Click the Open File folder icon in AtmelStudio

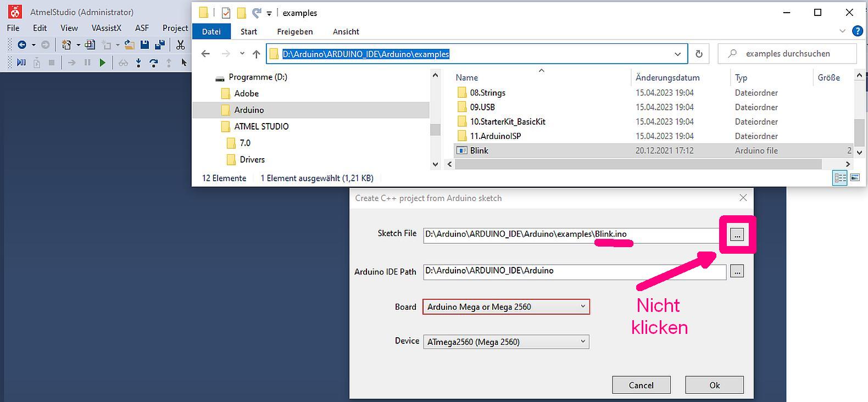point(130,44)
